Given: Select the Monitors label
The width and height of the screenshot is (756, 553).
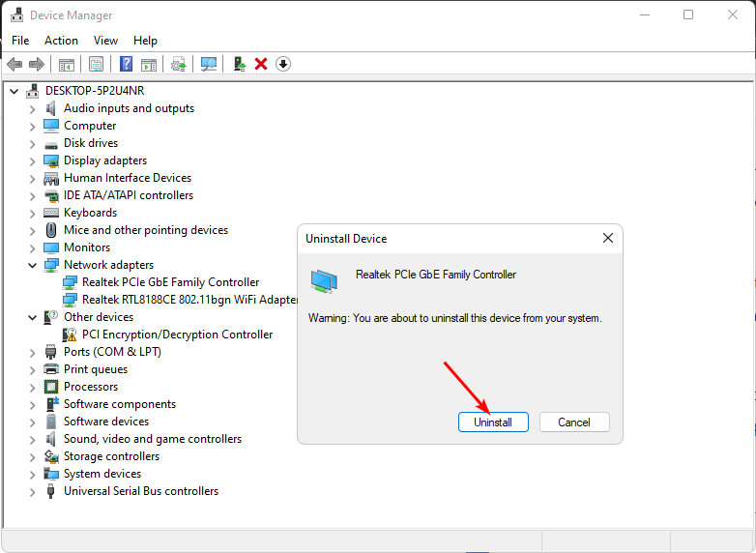Looking at the screenshot, I should 87,247.
